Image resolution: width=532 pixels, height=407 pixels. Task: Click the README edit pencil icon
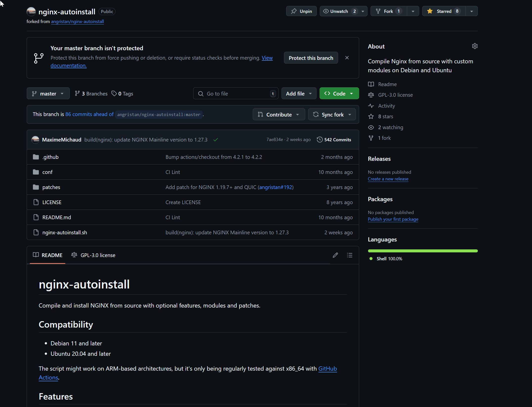[x=335, y=255]
